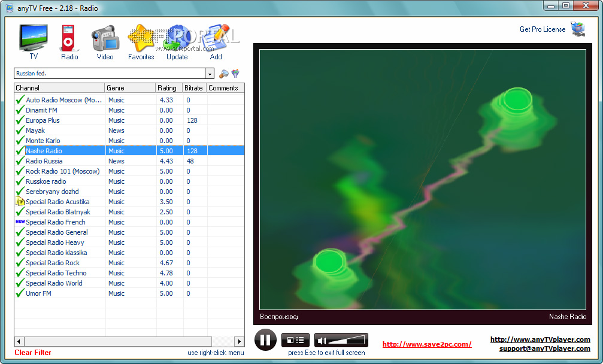
Task: Select the Special Radio Blatnyak channel
Action: (x=58, y=212)
